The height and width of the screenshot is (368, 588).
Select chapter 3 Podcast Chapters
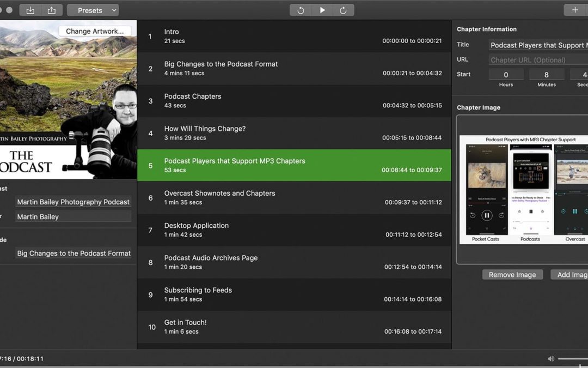pos(294,101)
